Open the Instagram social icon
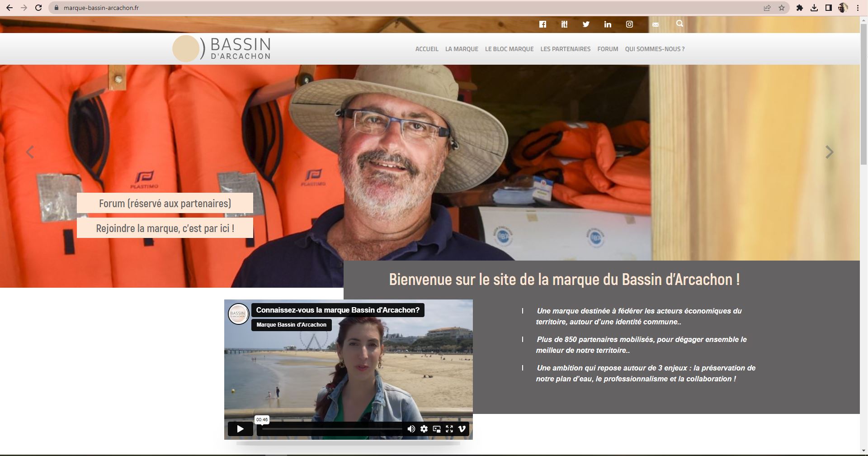Viewport: 868px width, 456px height. [629, 24]
